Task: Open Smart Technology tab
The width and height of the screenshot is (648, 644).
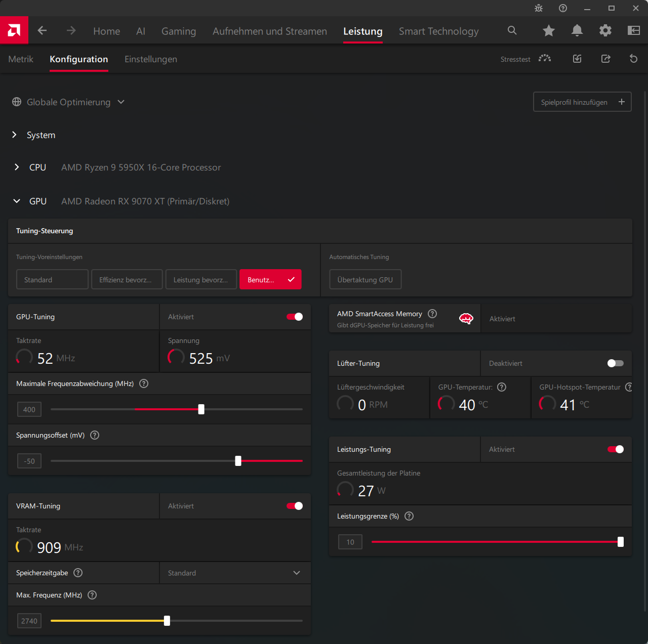Action: coord(439,31)
